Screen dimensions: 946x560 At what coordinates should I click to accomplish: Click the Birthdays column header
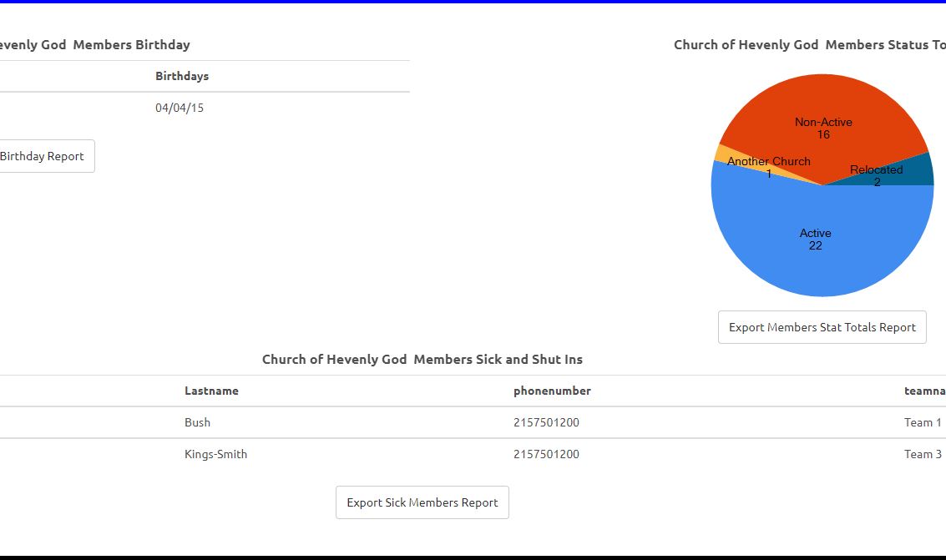coord(182,76)
